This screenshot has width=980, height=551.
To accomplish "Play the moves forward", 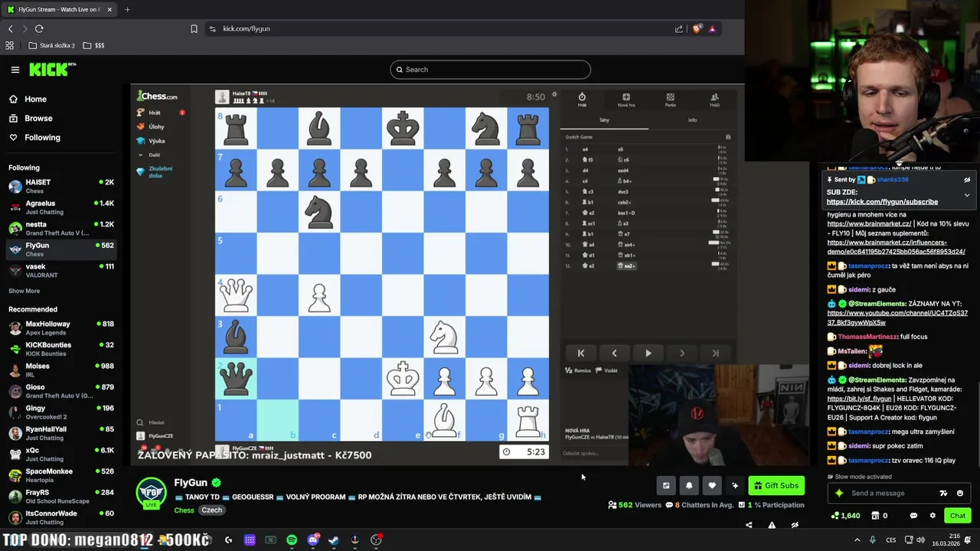I will (648, 353).
